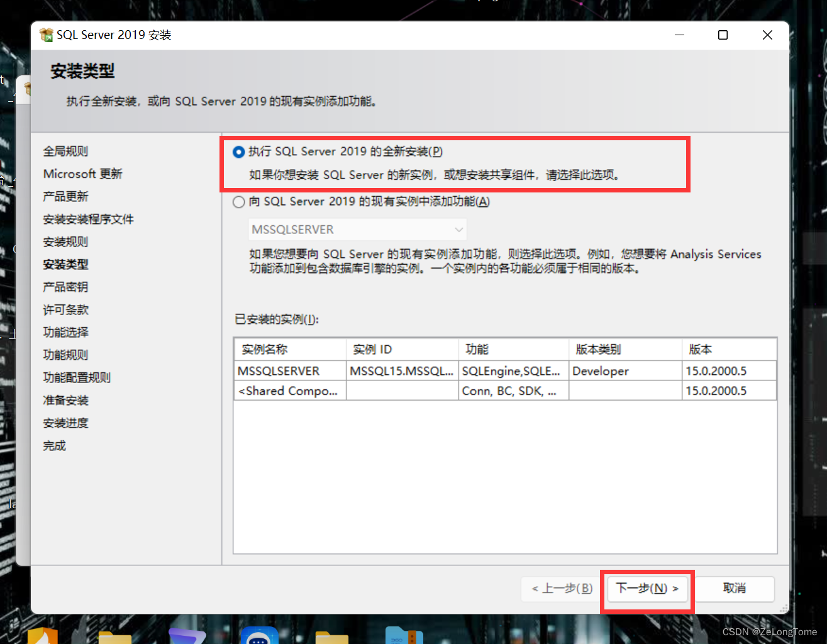This screenshot has width=827, height=644.
Task: Click the Developer edition cell
Action: (625, 371)
